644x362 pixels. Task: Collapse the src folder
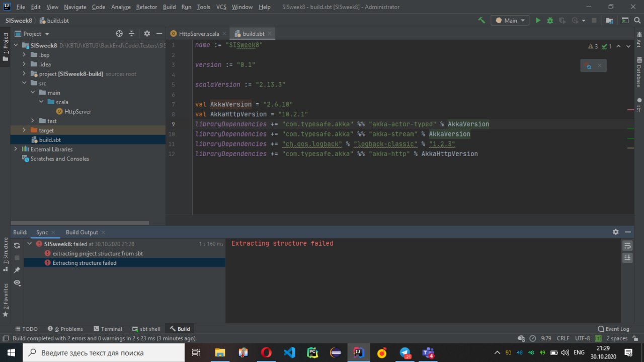24,83
